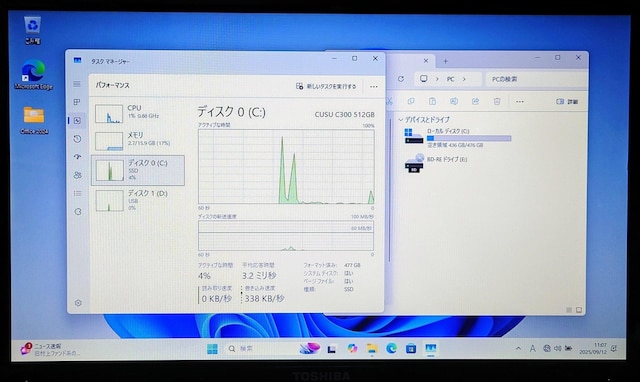Click the Rename icon in Explorer toolbar
The width and height of the screenshot is (640, 382).
[454, 101]
